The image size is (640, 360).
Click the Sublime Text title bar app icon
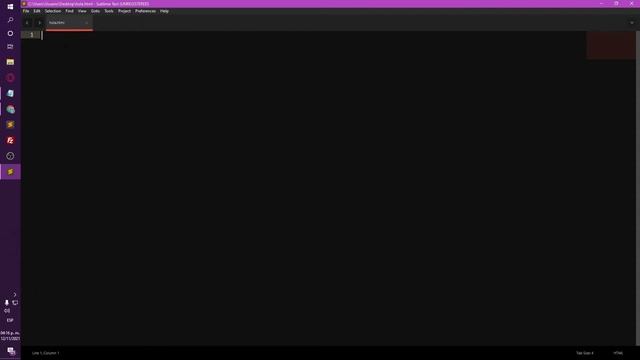pos(24,4)
